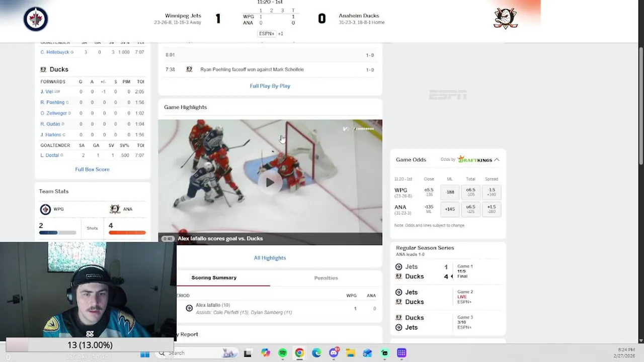The height and width of the screenshot is (362, 644).
Task: Click Ducks link in Game 3 series row
Action: 415,318
